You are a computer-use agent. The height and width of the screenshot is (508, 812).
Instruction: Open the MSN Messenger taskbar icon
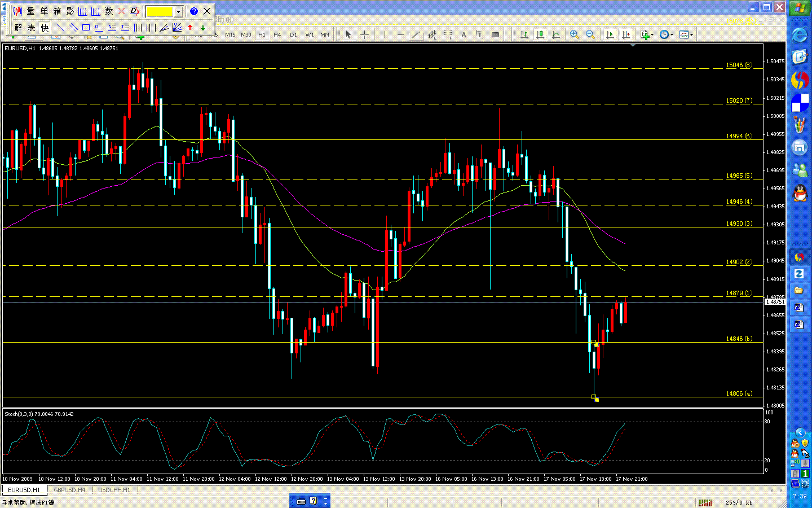pyautogui.click(x=800, y=170)
